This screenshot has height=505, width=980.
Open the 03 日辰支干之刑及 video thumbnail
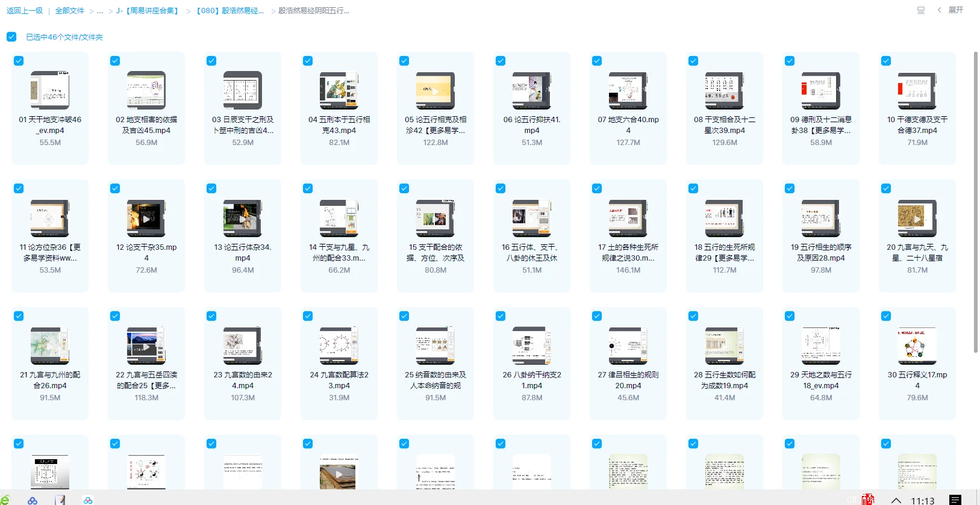click(x=243, y=90)
